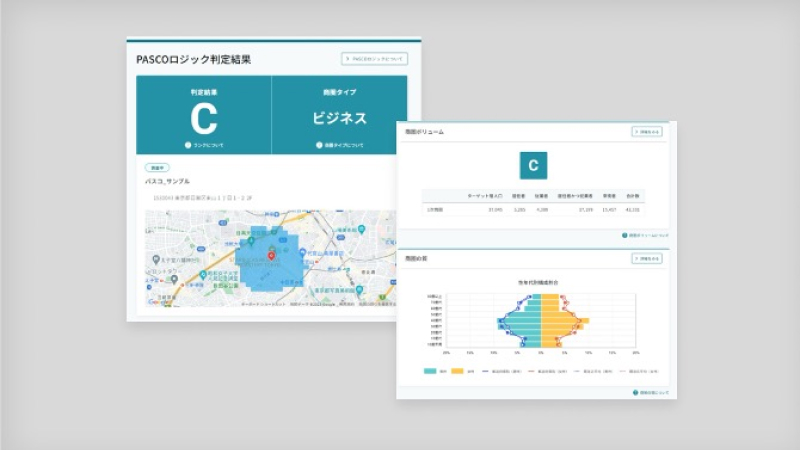Screen dimensions: 800x450
Task: Open details button in 商圏ボリューム panel
Action: [x=647, y=132]
